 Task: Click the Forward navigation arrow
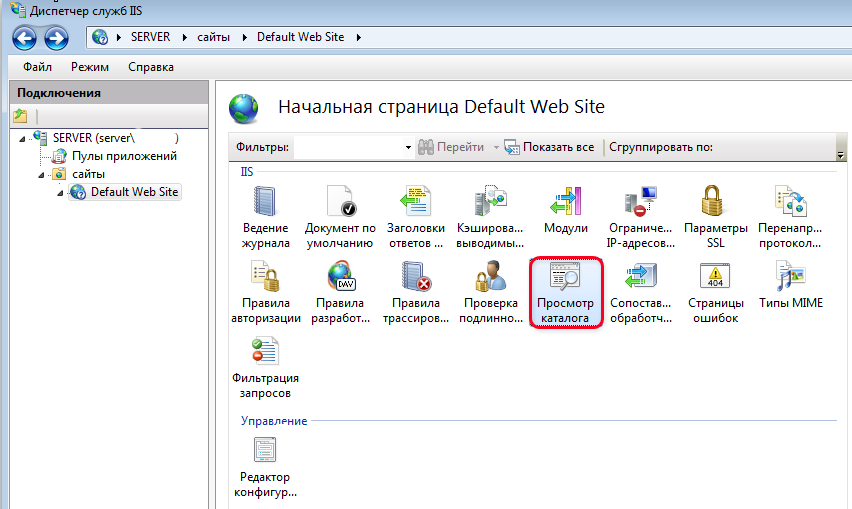click(57, 38)
